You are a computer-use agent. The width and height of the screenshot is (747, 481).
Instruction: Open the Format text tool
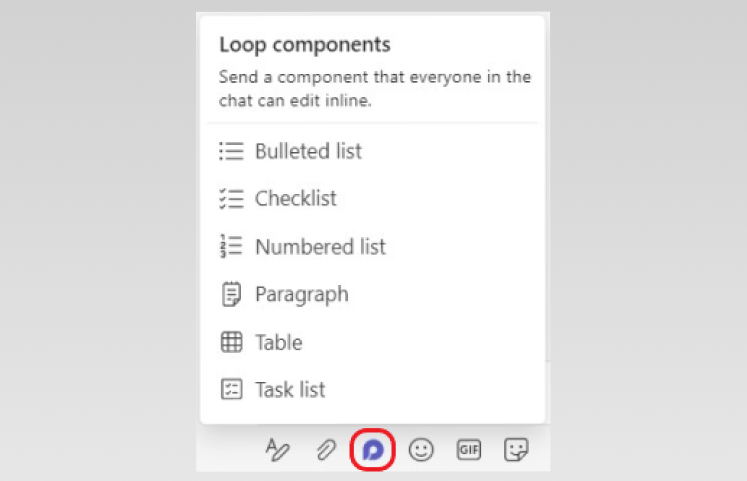(277, 450)
